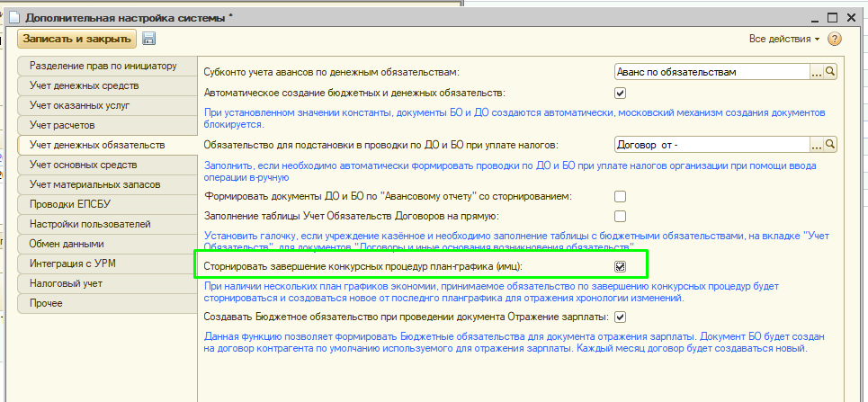Screen dimensions: 868x402
Task: Open help via question mark icon
Action: click(834, 40)
